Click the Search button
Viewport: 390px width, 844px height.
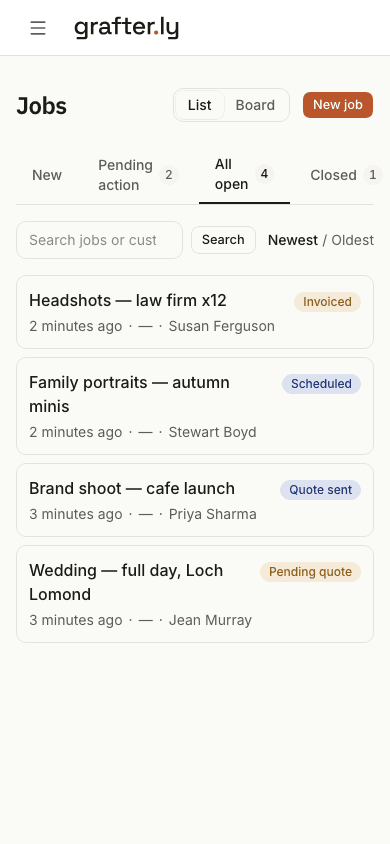coord(223,240)
